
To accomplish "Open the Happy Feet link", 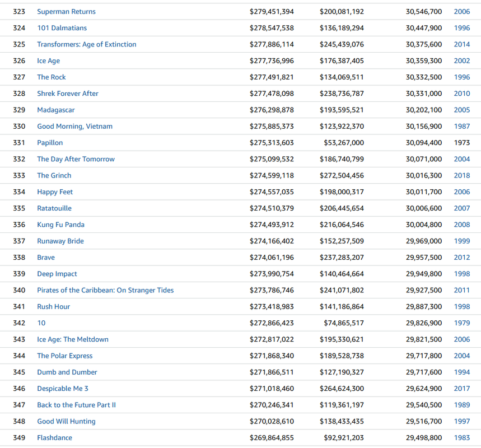I will coord(55,192).
